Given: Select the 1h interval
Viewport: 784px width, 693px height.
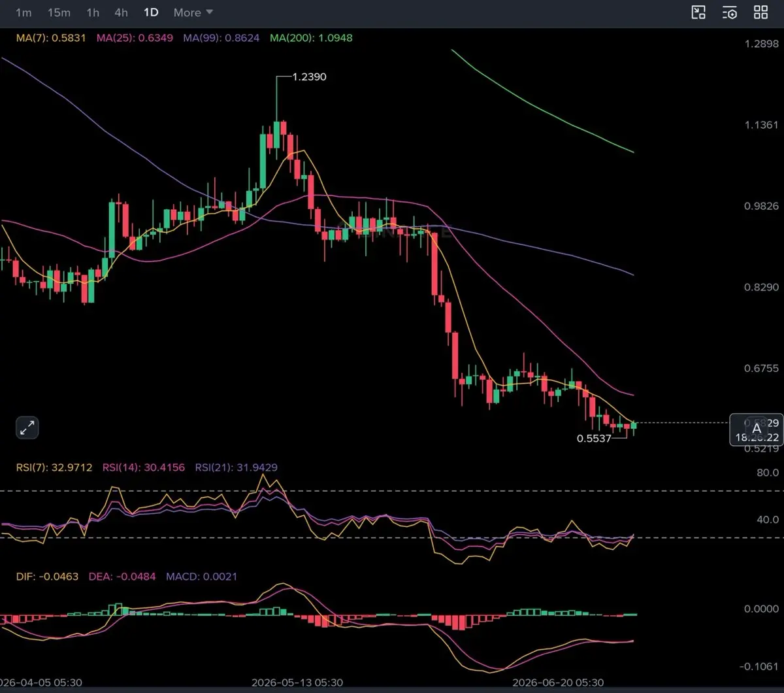Looking at the screenshot, I should (x=93, y=12).
